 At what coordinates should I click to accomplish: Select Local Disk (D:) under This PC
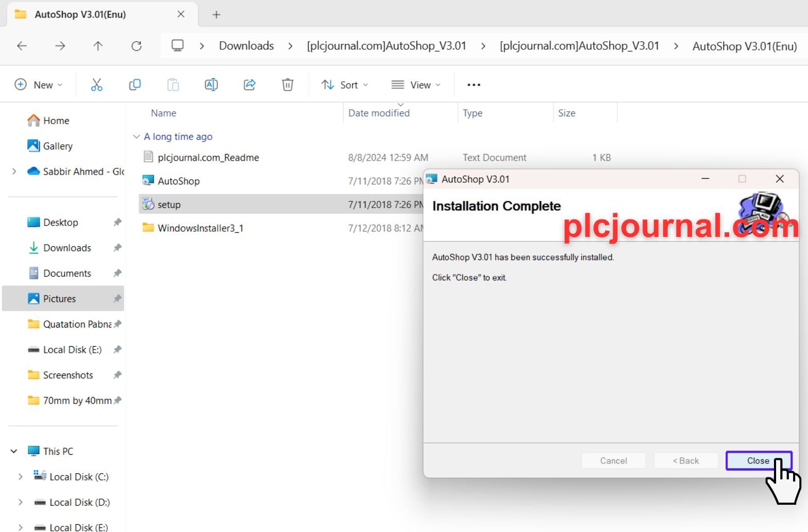[72, 502]
